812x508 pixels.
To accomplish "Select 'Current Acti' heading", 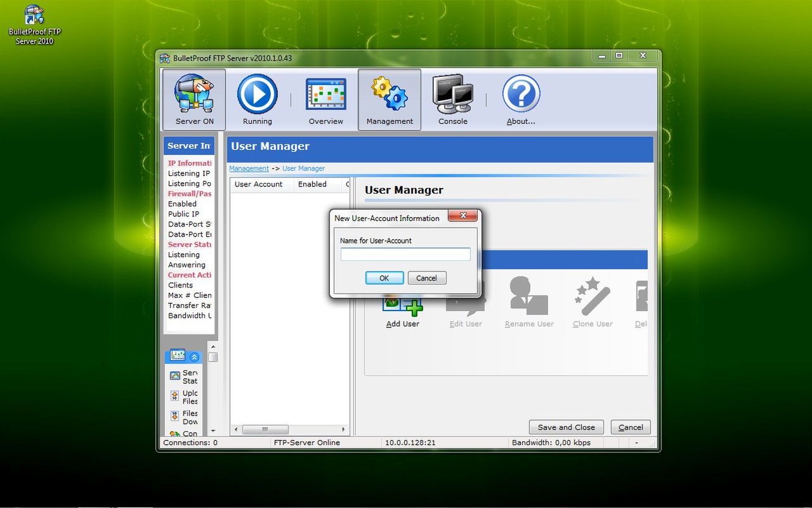I will (190, 275).
